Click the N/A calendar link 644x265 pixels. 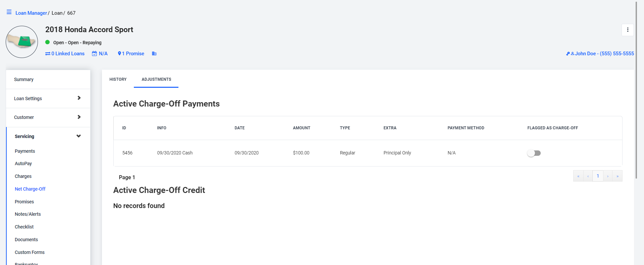pos(100,54)
